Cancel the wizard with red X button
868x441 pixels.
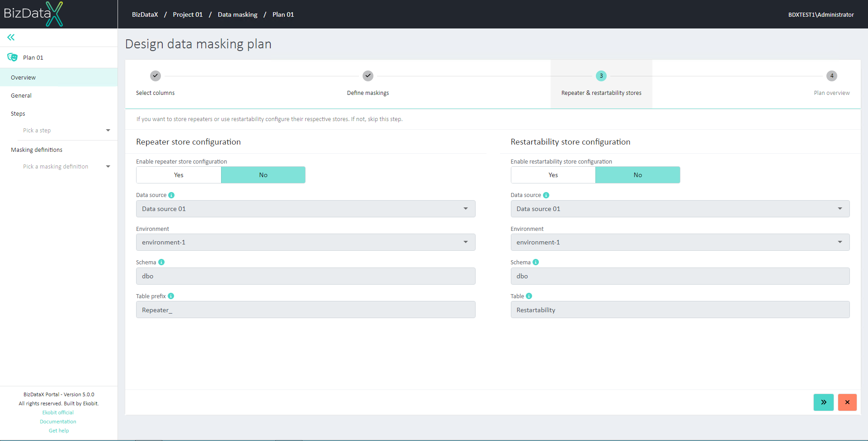847,402
